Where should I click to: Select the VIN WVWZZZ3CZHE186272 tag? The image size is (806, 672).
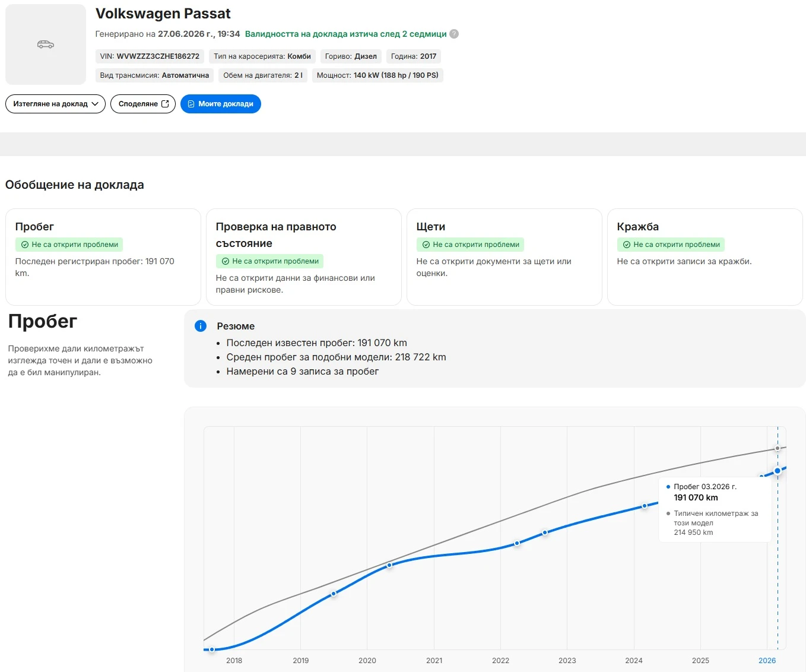[150, 56]
